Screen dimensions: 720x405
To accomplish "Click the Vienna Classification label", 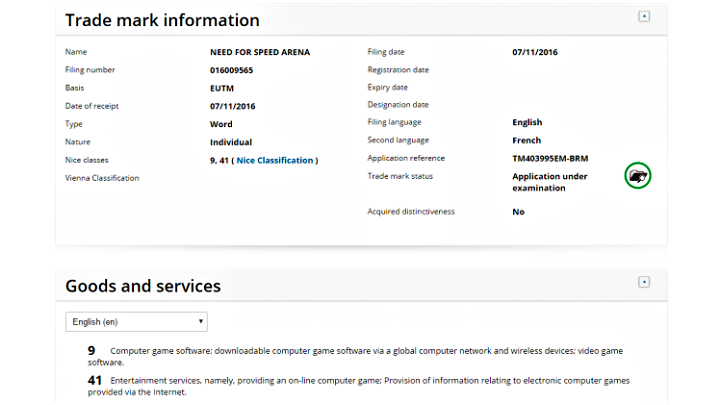I will click(x=102, y=178).
